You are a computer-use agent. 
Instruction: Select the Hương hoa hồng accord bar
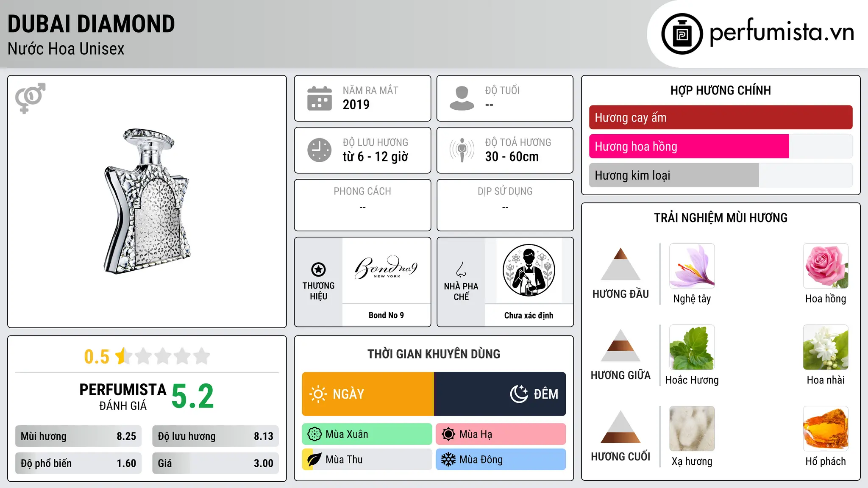721,146
